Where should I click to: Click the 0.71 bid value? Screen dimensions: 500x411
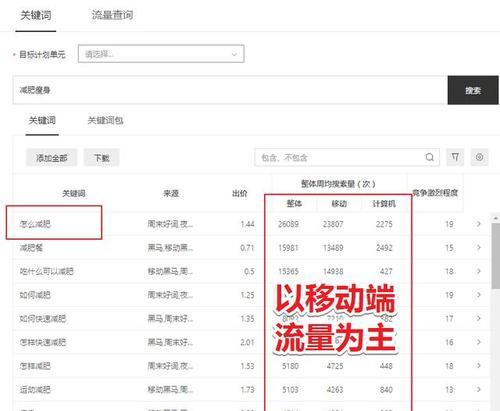tap(247, 248)
